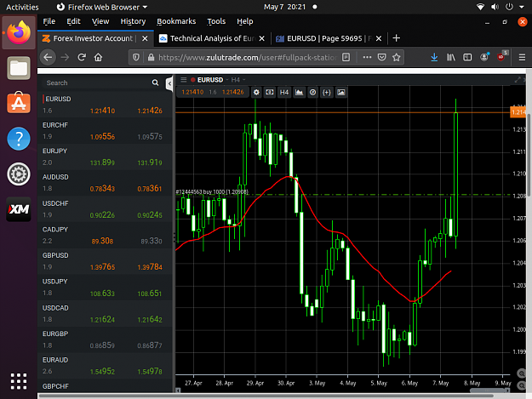Save page to Pocket icon
The width and height of the screenshot is (532, 399).
(381, 57)
